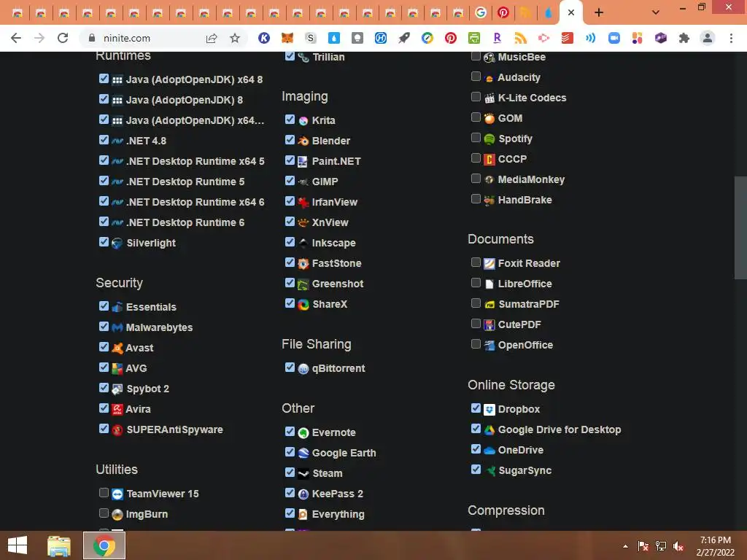This screenshot has height=560, width=747.
Task: Click the Foxit Reader icon
Action: [489, 264]
